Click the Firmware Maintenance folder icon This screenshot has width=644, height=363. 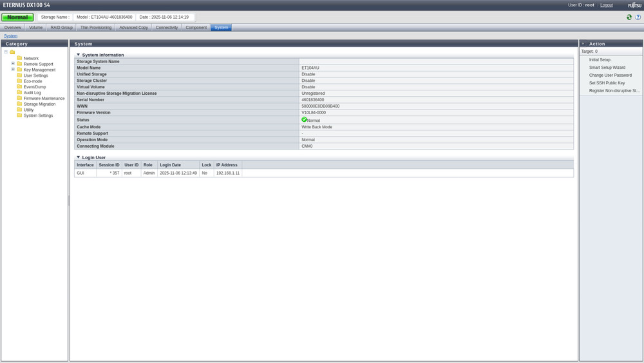(19, 98)
